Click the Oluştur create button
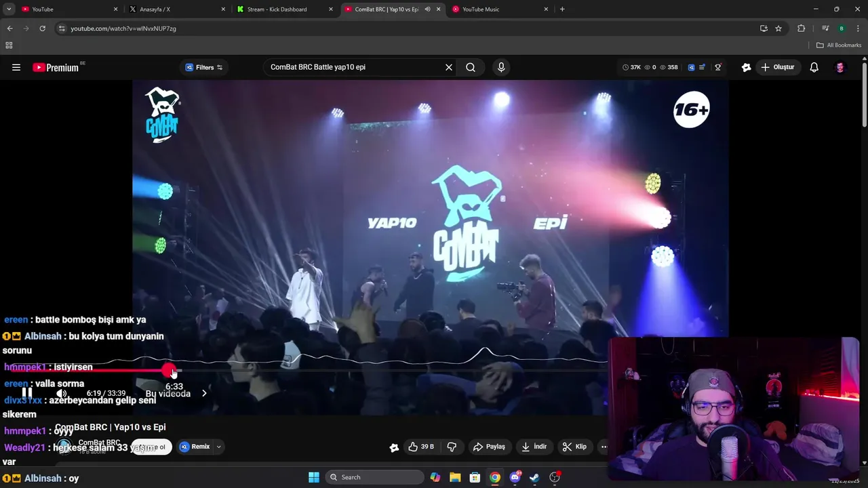The width and height of the screenshot is (868, 488). pyautogui.click(x=777, y=67)
